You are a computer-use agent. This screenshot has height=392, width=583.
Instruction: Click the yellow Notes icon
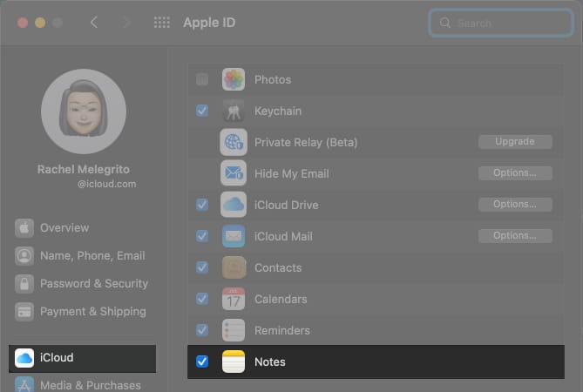(x=234, y=362)
